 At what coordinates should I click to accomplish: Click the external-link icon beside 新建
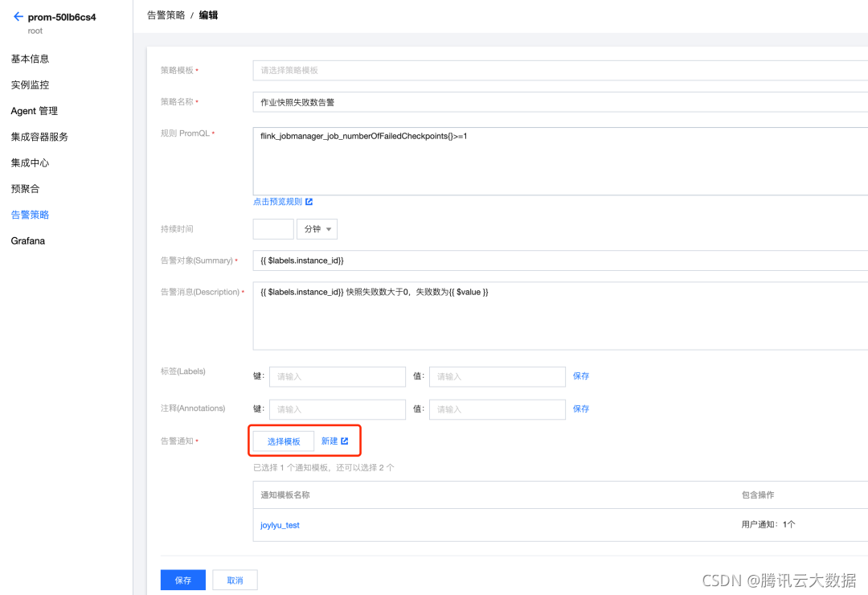(x=346, y=441)
